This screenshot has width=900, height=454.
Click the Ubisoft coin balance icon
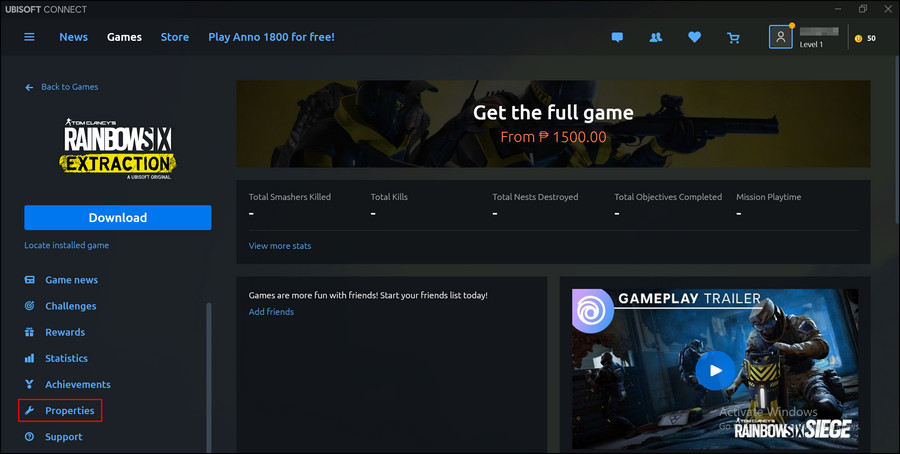tap(858, 38)
